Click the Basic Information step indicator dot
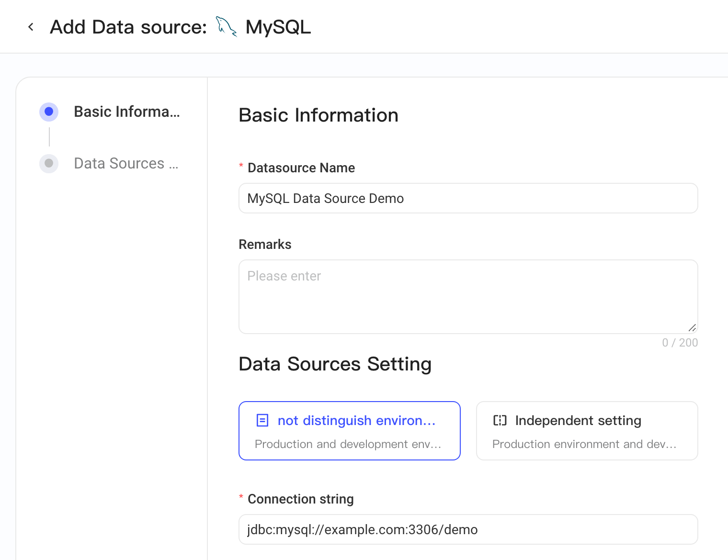The height and width of the screenshot is (560, 728). [49, 112]
